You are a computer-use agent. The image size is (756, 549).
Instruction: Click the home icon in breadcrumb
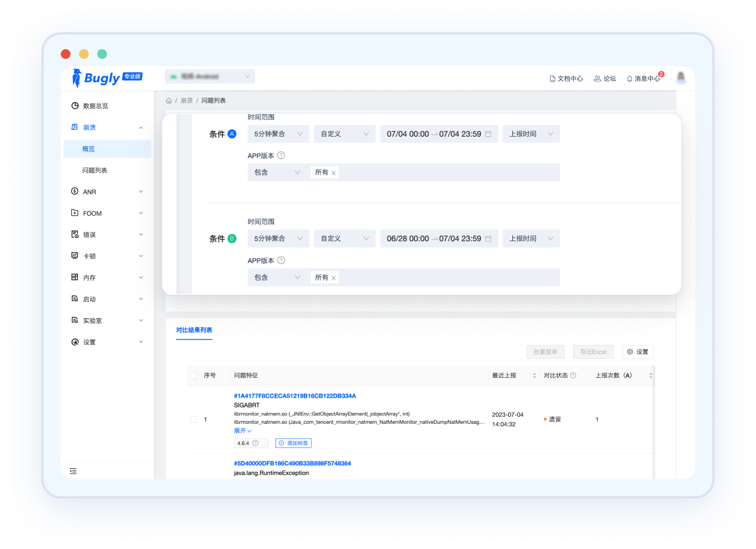click(x=168, y=100)
